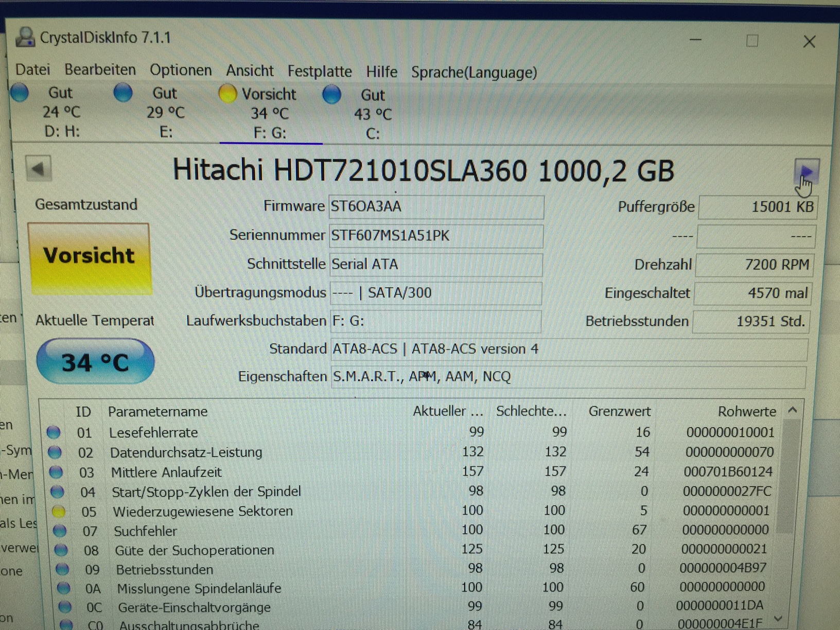Click status dot of Lesefehlerrate row
The image size is (840, 630).
tap(54, 432)
